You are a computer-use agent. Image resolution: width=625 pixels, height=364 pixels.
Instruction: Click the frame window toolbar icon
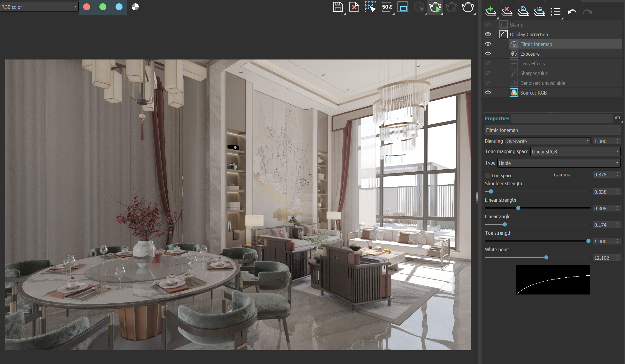[403, 7]
